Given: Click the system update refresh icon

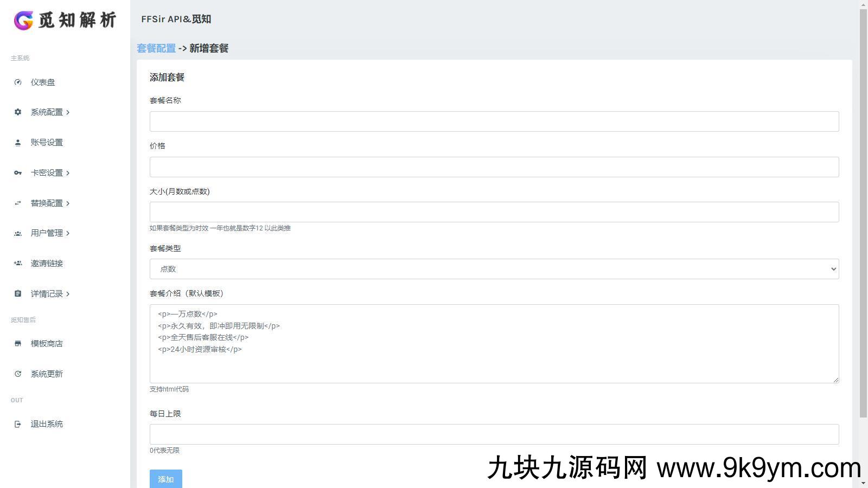Looking at the screenshot, I should point(18,374).
